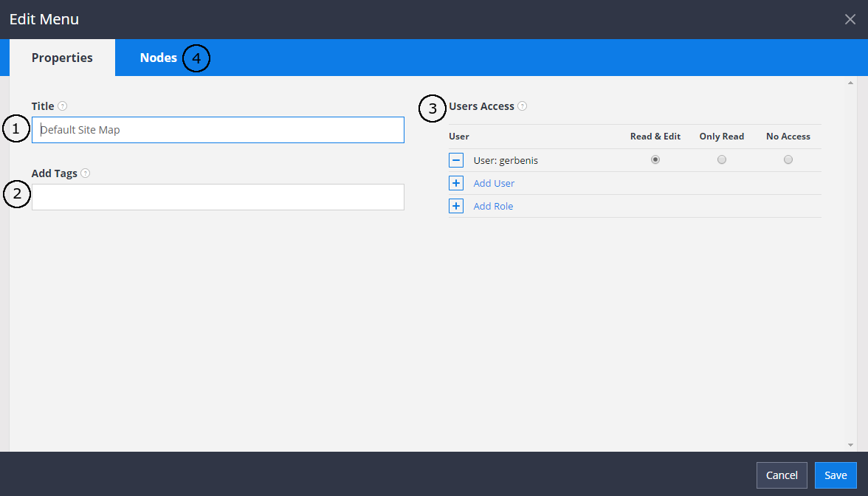Open the help tooltip next to Add Tags

[x=85, y=173]
